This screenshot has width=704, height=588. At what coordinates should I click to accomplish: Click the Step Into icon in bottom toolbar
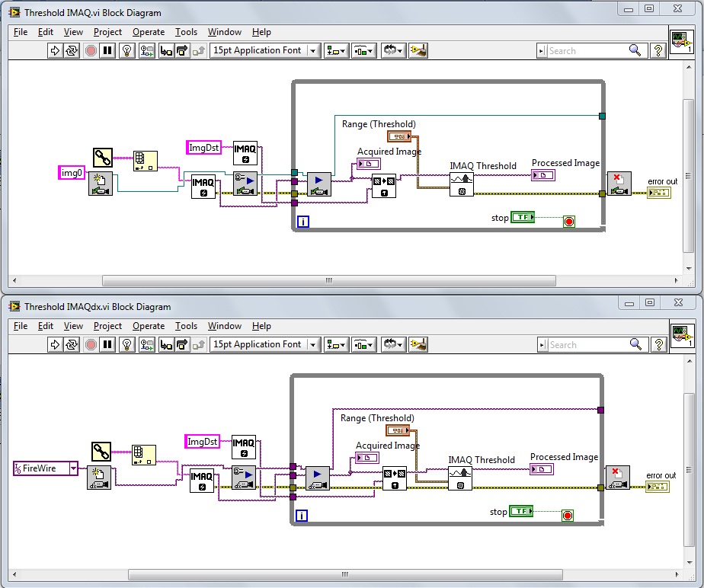[165, 344]
